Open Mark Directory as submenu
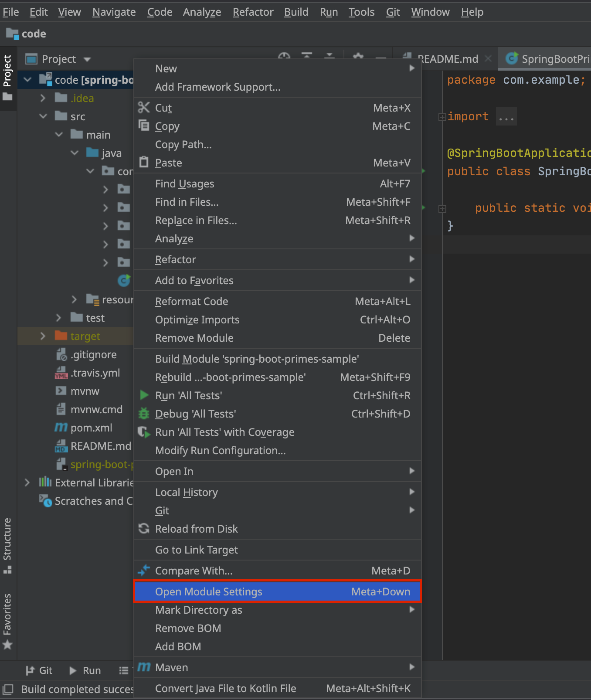 pos(277,610)
